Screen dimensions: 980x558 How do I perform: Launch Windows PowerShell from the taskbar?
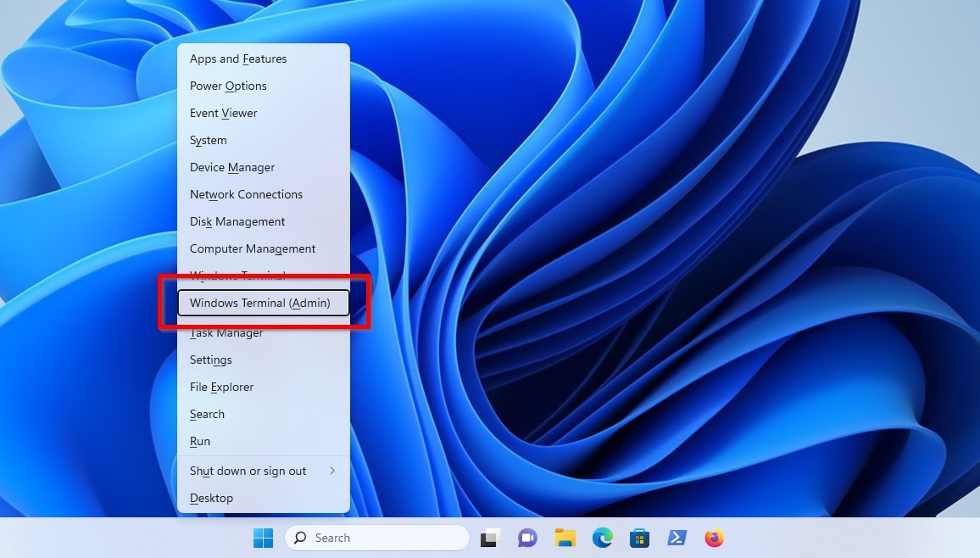677,538
